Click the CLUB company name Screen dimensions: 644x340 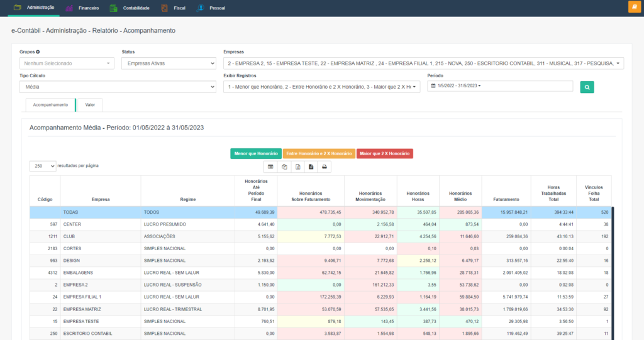pos(69,236)
